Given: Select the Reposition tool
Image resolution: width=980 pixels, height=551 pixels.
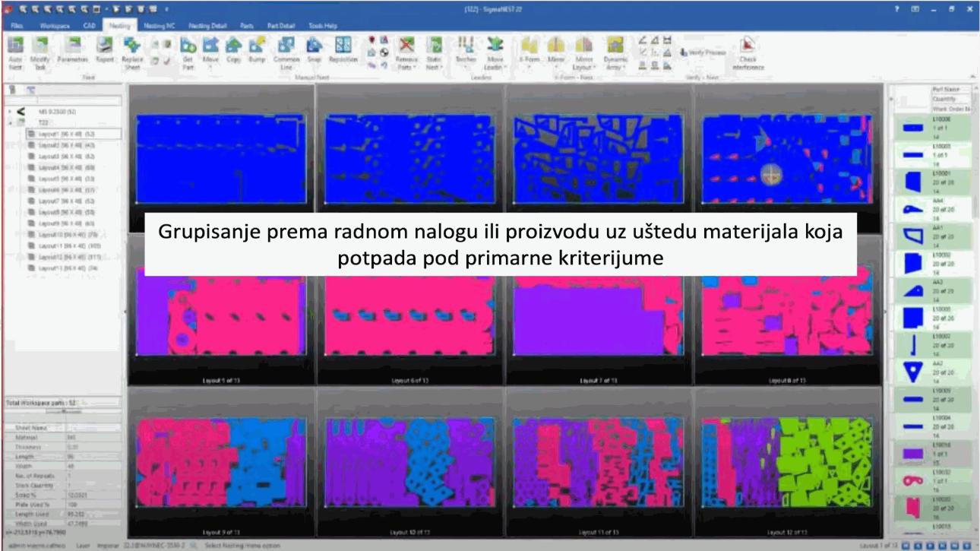Looking at the screenshot, I should (343, 49).
